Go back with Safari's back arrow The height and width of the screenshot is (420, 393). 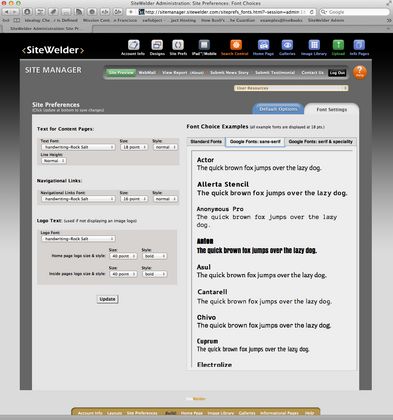[x=6, y=12]
